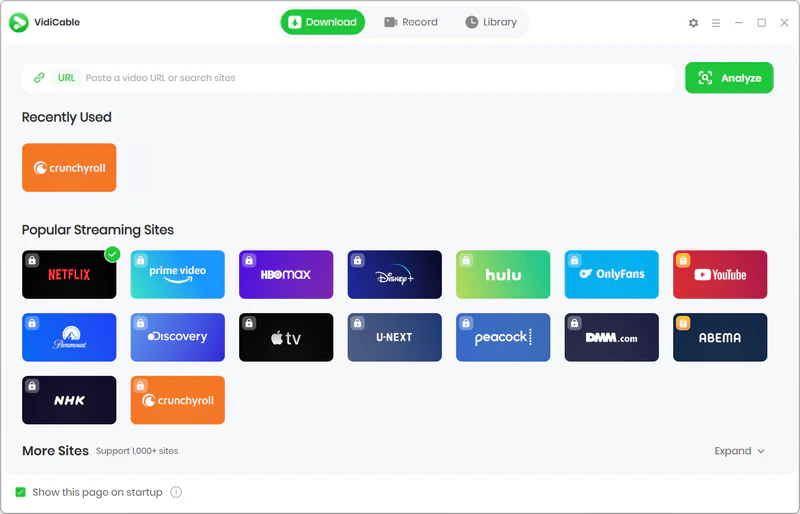This screenshot has height=514, width=800.
Task: Maximize the VidiCable window
Action: point(761,22)
